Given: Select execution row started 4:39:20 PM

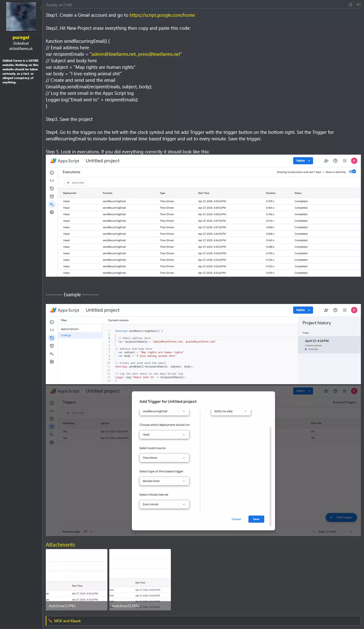Looking at the screenshot, I should pyautogui.click(x=209, y=201).
